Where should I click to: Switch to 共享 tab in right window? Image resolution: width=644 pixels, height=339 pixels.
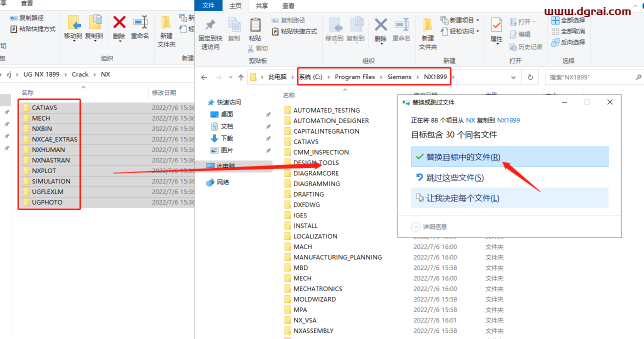point(262,6)
